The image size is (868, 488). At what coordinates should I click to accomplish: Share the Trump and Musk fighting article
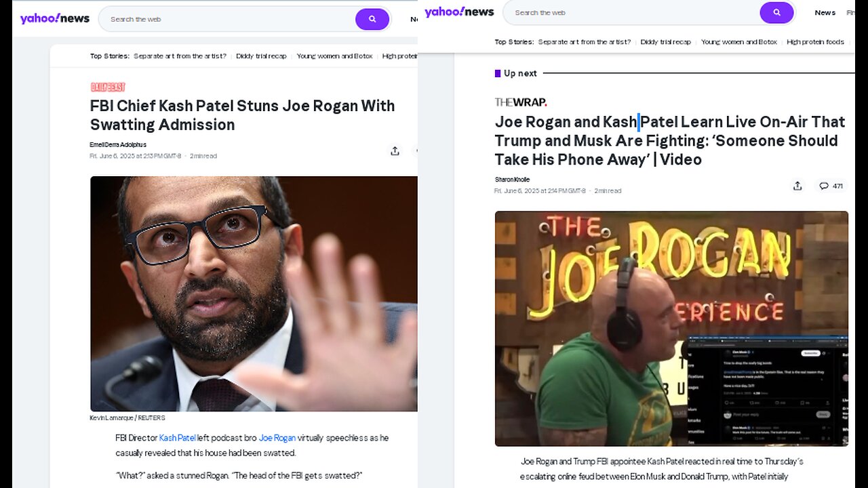(x=797, y=186)
